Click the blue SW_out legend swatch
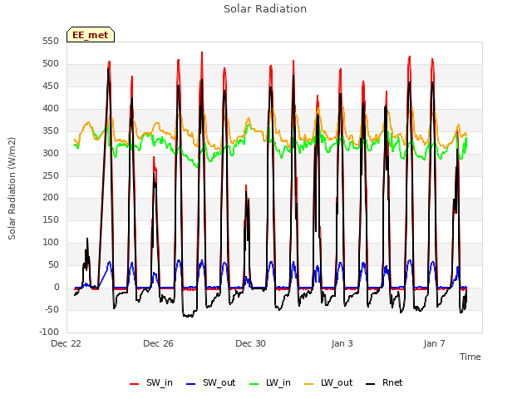Viewport: 532px width, 399px height. 191,384
